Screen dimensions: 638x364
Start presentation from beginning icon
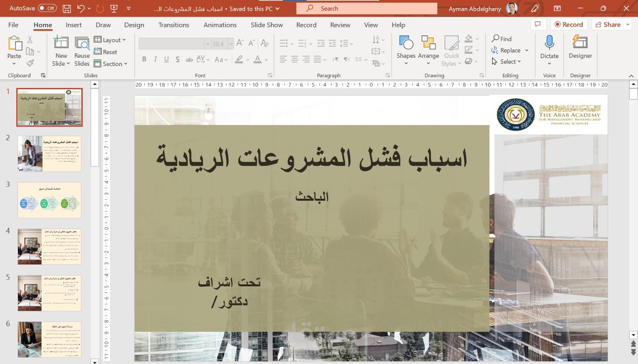pos(114,8)
